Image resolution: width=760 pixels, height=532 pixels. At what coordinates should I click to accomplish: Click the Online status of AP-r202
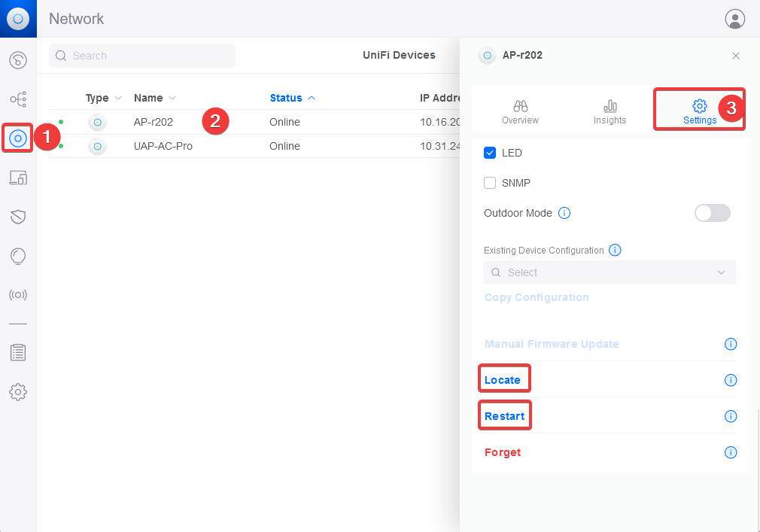284,122
